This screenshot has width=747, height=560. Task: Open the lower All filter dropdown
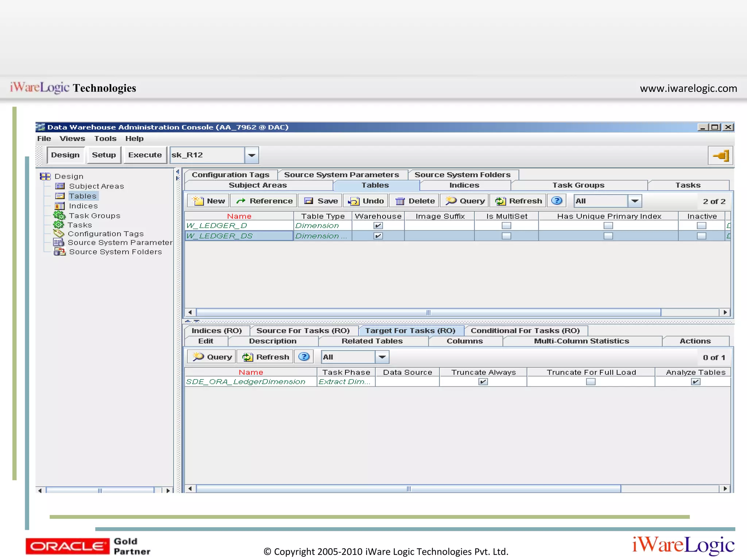pyautogui.click(x=382, y=357)
